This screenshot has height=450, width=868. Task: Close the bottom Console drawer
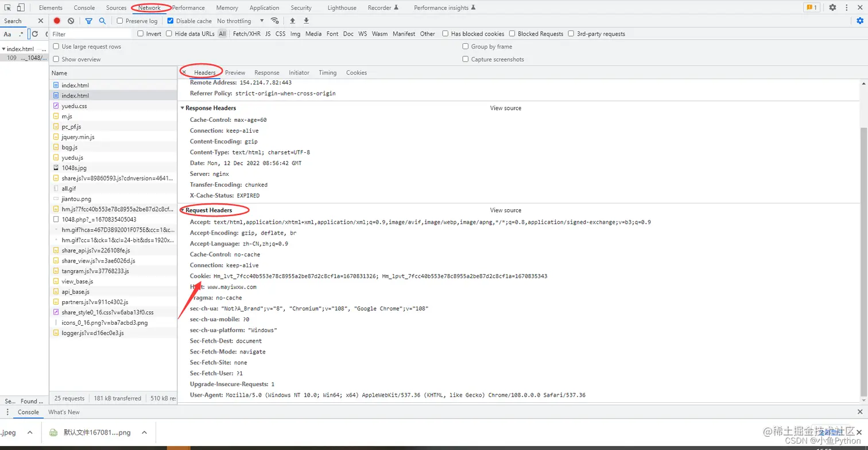click(x=860, y=412)
